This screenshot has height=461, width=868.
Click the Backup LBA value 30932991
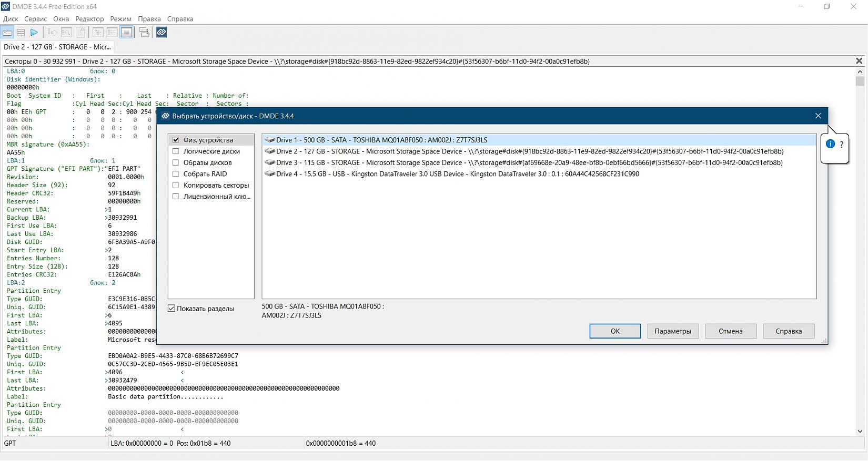click(123, 218)
